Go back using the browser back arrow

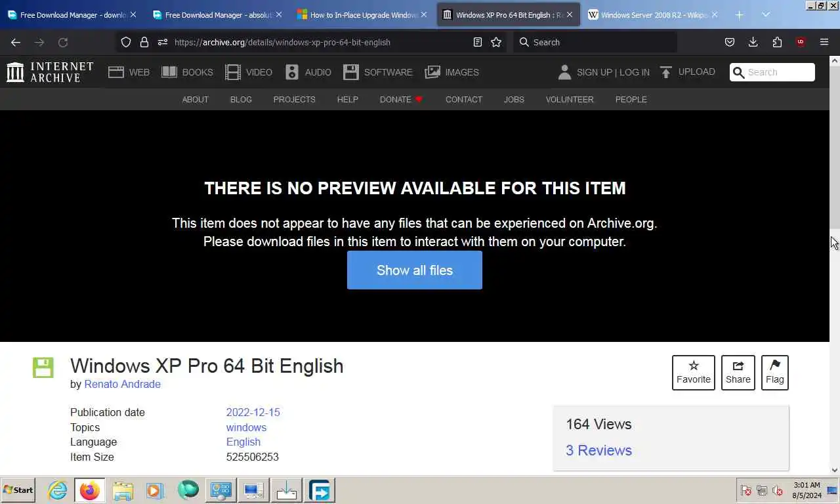pyautogui.click(x=16, y=42)
